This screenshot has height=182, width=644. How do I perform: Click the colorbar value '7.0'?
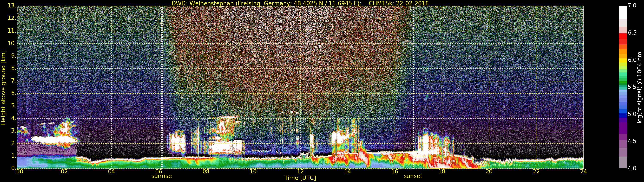point(632,6)
